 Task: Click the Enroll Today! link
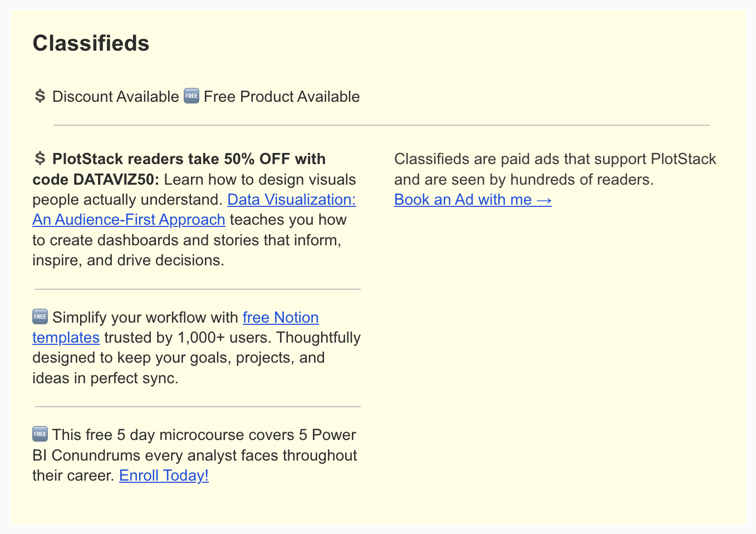pyautogui.click(x=164, y=476)
